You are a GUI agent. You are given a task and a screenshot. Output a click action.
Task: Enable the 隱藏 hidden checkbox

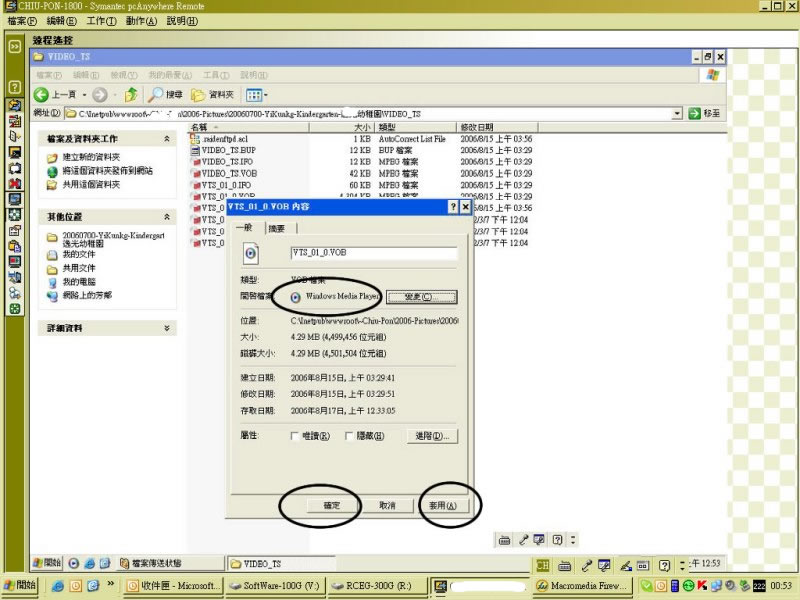(x=350, y=436)
